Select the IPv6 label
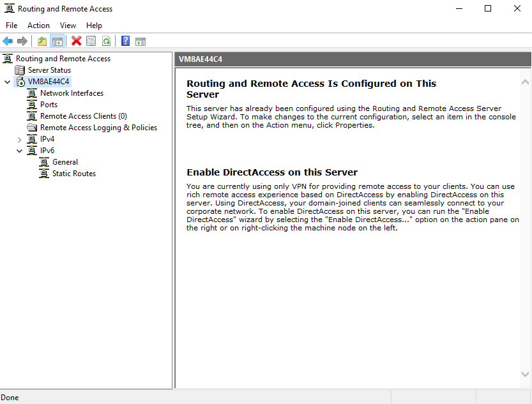Image resolution: width=532 pixels, height=404 pixels. pos(47,151)
